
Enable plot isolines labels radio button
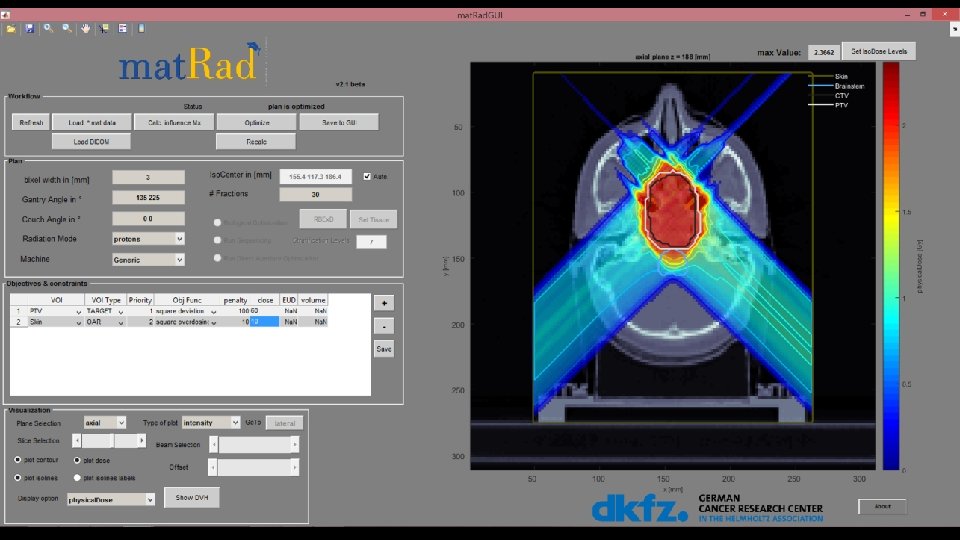pos(77,478)
